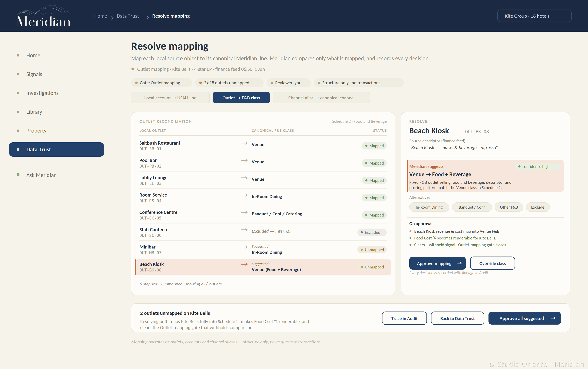Click Override class button
588x369 pixels.
pos(492,263)
